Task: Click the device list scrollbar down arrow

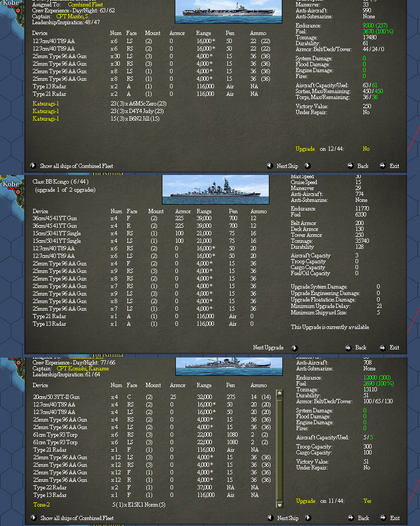Action: [x=280, y=504]
